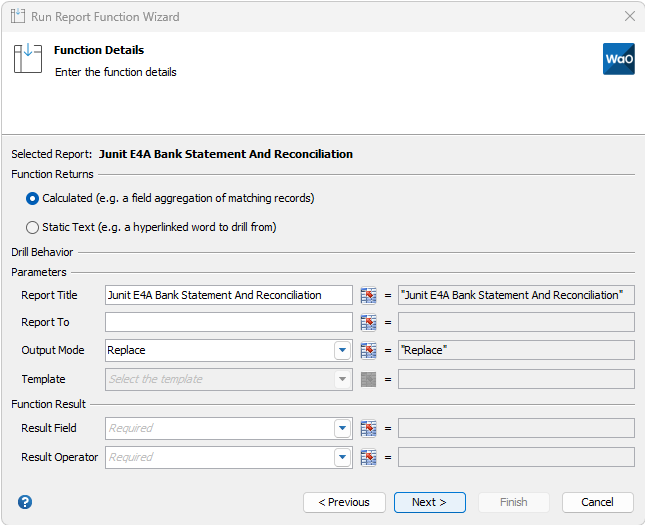Image resolution: width=645 pixels, height=525 pixels.
Task: Expand the Output Mode dropdown
Action: pos(342,350)
